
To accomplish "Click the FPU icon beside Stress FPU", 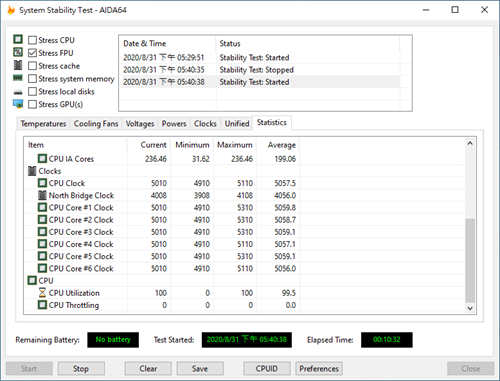I will pos(18,52).
